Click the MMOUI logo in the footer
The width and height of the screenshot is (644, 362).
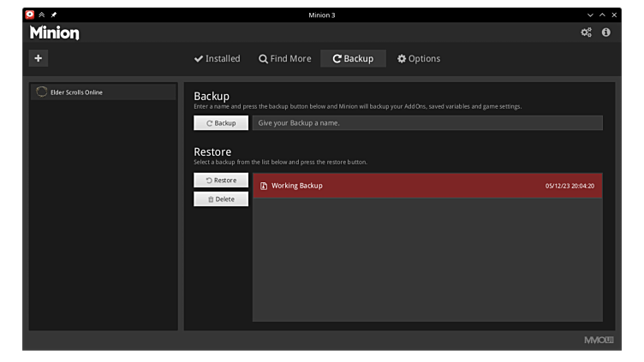pyautogui.click(x=599, y=340)
